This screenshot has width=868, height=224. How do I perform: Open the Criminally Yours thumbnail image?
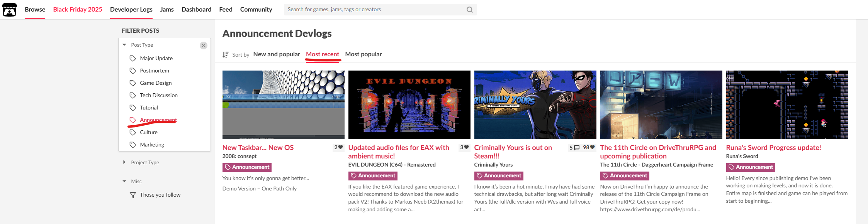(535, 105)
